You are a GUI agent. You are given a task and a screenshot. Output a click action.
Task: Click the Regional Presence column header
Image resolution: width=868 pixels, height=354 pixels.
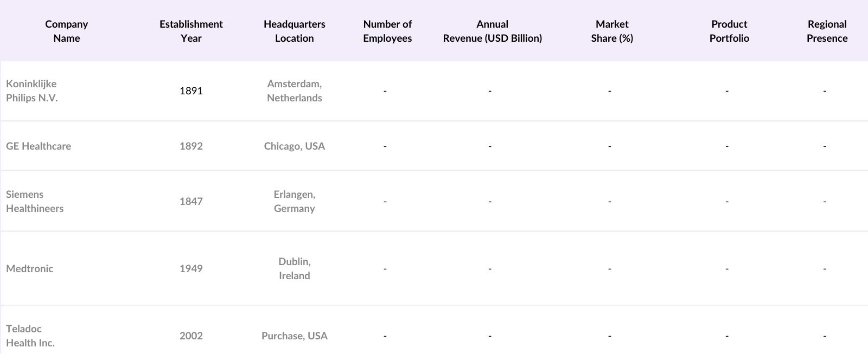point(827,31)
